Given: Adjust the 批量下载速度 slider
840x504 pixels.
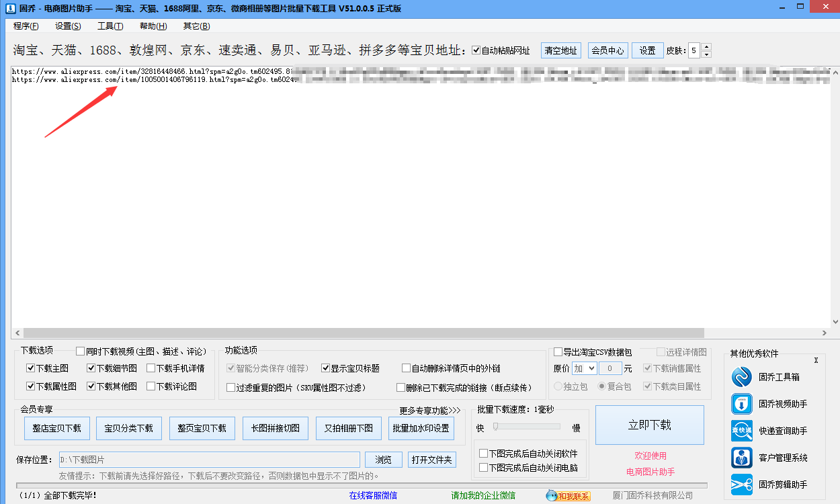Looking at the screenshot, I should click(x=495, y=426).
